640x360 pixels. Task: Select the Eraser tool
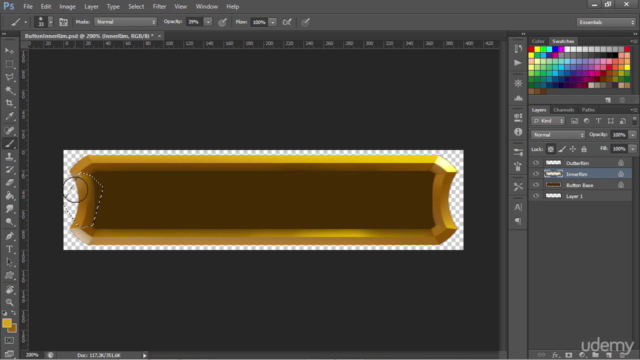tap(9, 183)
